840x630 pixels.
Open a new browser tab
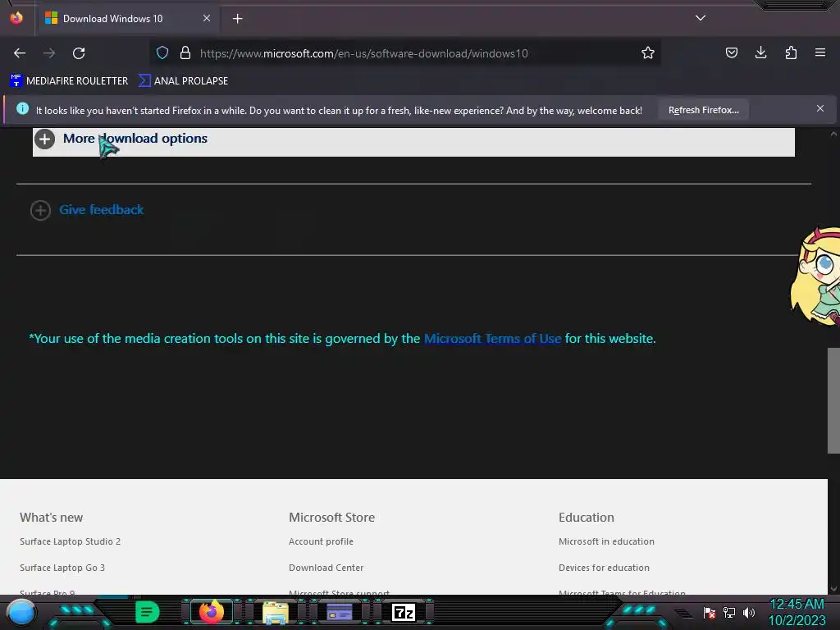click(x=237, y=19)
